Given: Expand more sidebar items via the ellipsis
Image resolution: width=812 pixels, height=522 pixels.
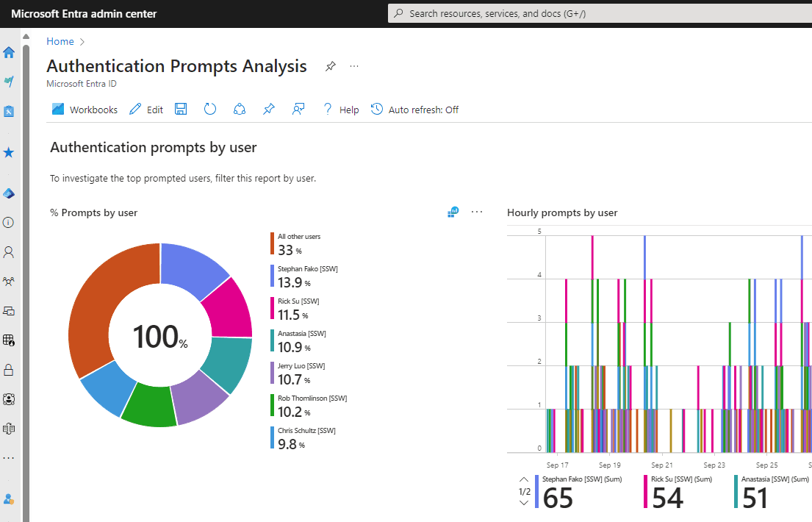Looking at the screenshot, I should click(x=9, y=458).
